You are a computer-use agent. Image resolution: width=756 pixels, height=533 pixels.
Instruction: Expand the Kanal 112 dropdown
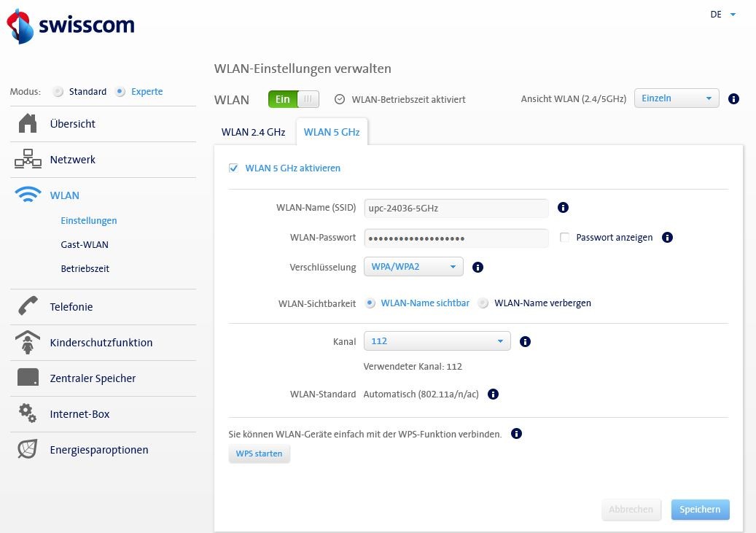(x=437, y=341)
